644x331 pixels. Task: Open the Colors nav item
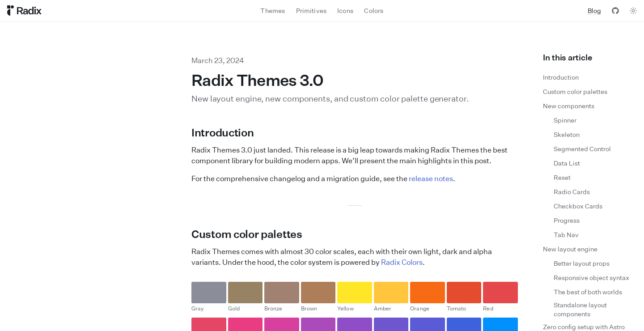coord(373,11)
